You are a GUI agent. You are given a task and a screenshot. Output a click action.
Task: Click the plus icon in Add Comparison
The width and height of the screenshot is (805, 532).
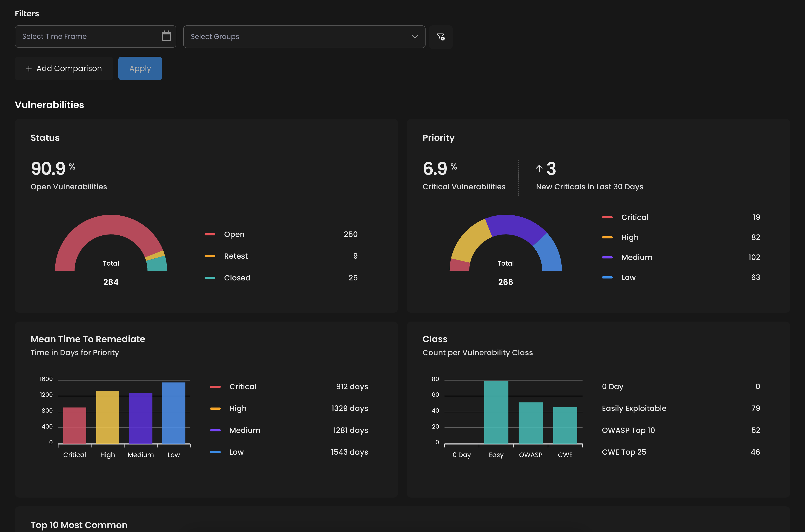(29, 69)
